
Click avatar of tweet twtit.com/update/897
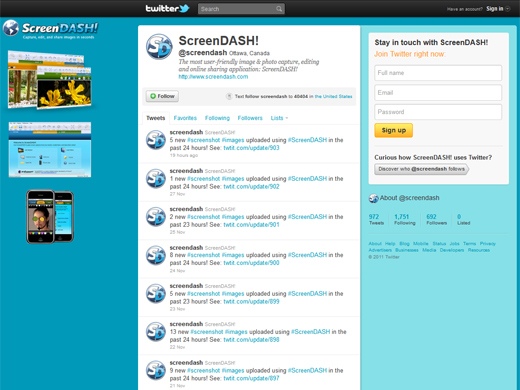click(x=156, y=370)
